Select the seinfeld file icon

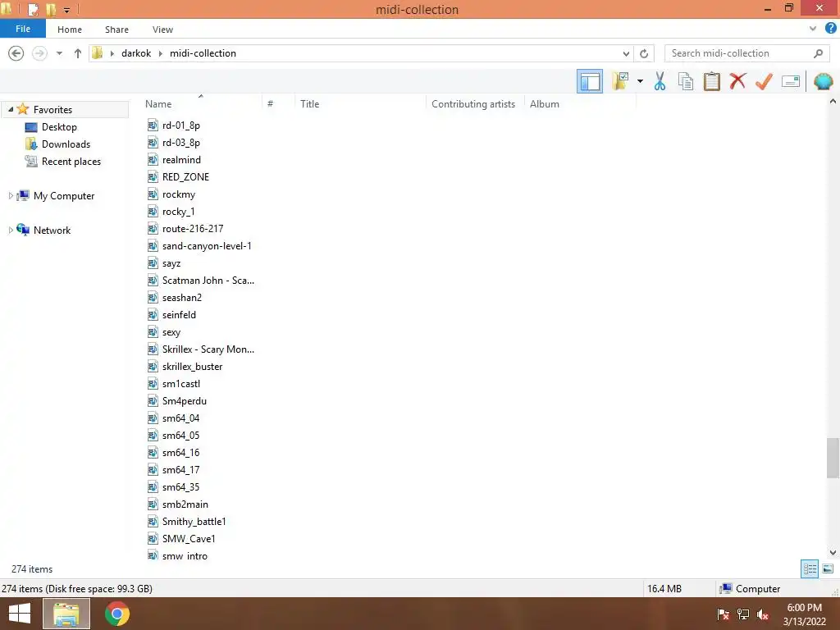[x=153, y=315]
